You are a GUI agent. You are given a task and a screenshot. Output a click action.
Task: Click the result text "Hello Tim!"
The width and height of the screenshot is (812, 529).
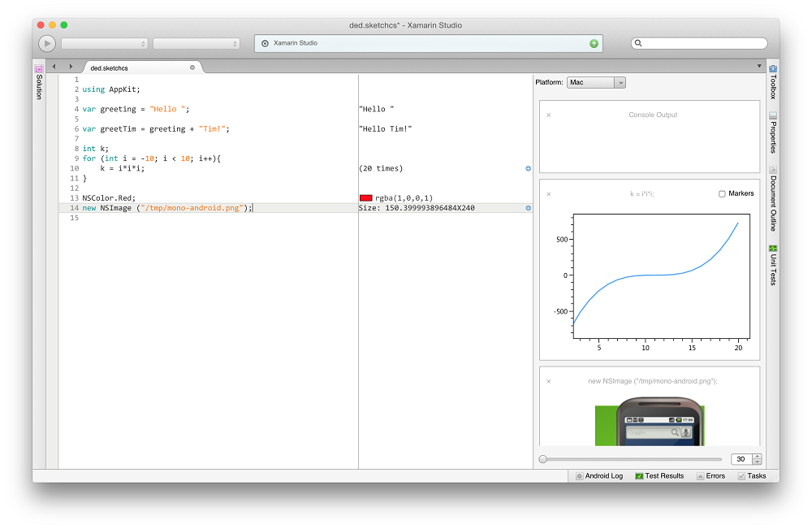pos(385,128)
